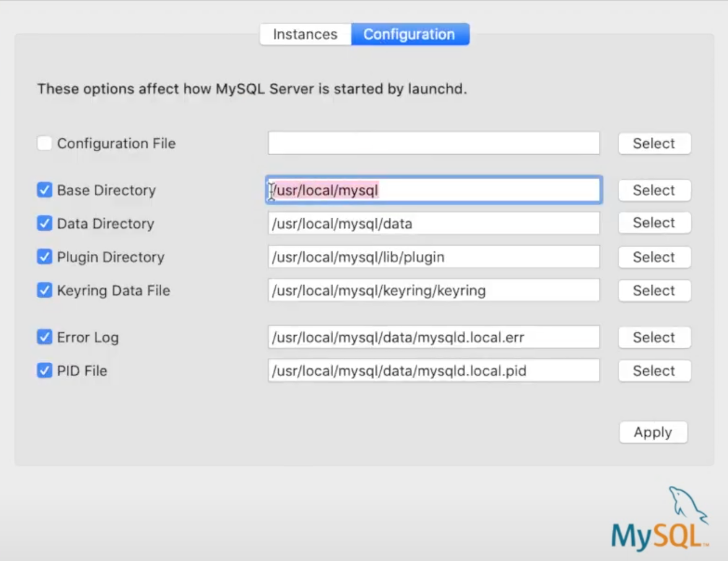Click the empty Configuration File path field
This screenshot has height=561, width=728.
coord(433,143)
